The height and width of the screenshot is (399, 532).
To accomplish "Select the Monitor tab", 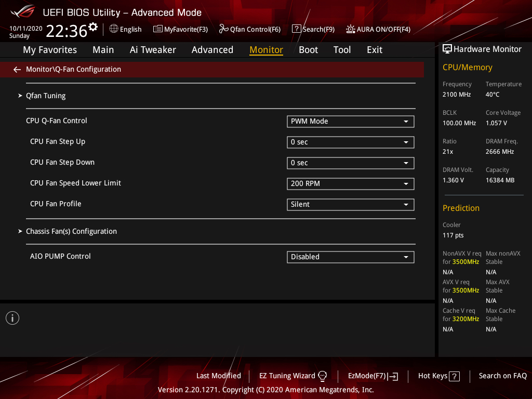I will pyautogui.click(x=267, y=50).
